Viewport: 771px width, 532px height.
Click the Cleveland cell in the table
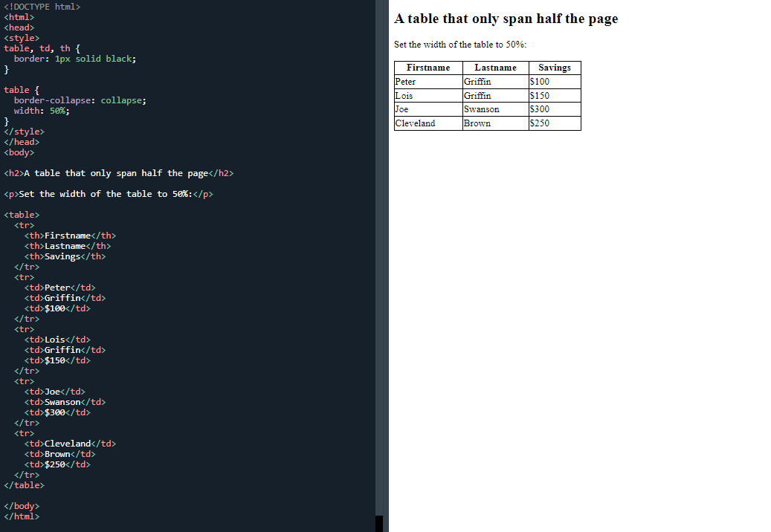coord(415,123)
